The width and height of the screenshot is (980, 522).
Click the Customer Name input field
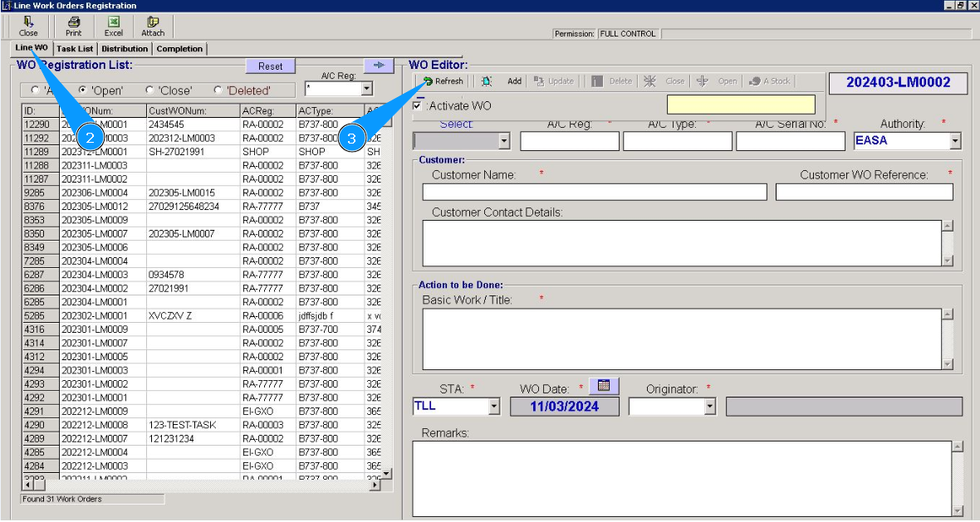coord(595,193)
